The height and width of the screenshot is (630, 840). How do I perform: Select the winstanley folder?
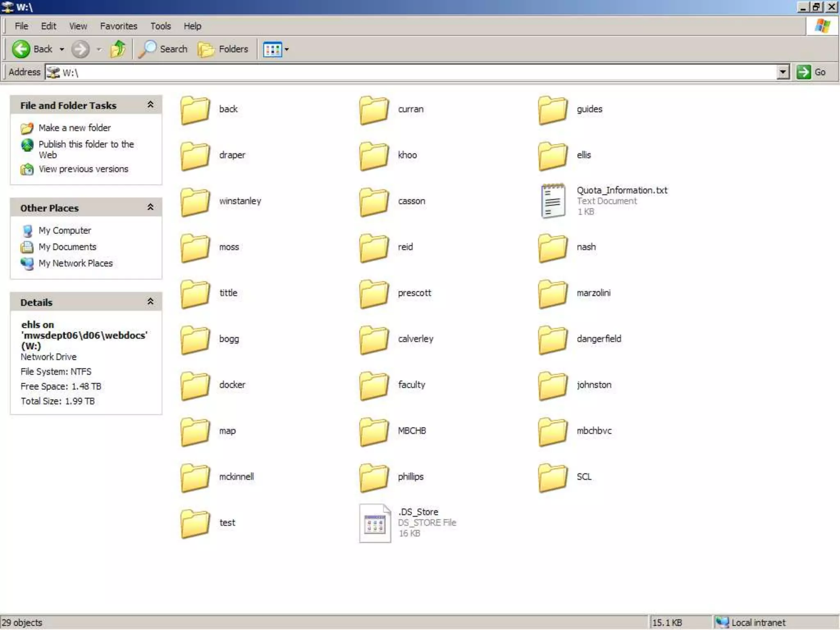pyautogui.click(x=195, y=201)
